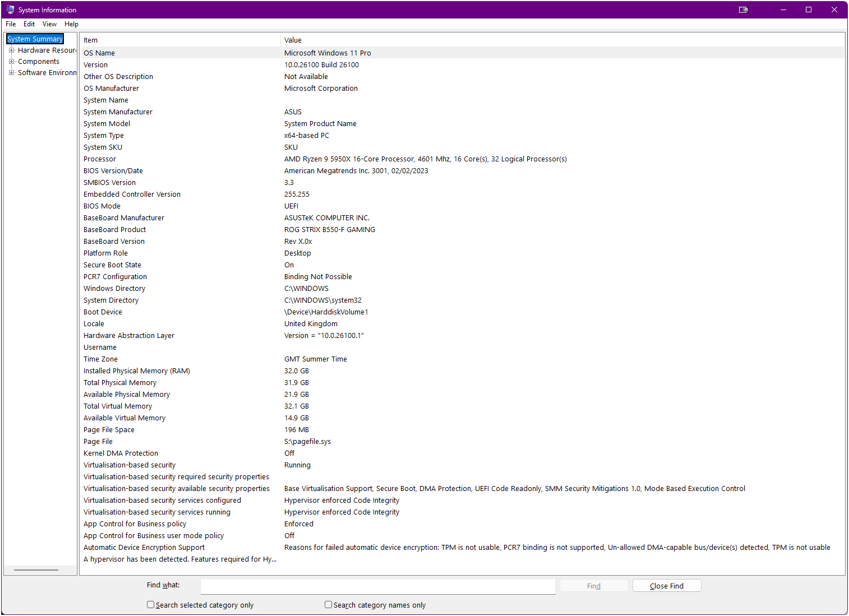
Task: Expand the Software Environment tree node
Action: pos(11,73)
